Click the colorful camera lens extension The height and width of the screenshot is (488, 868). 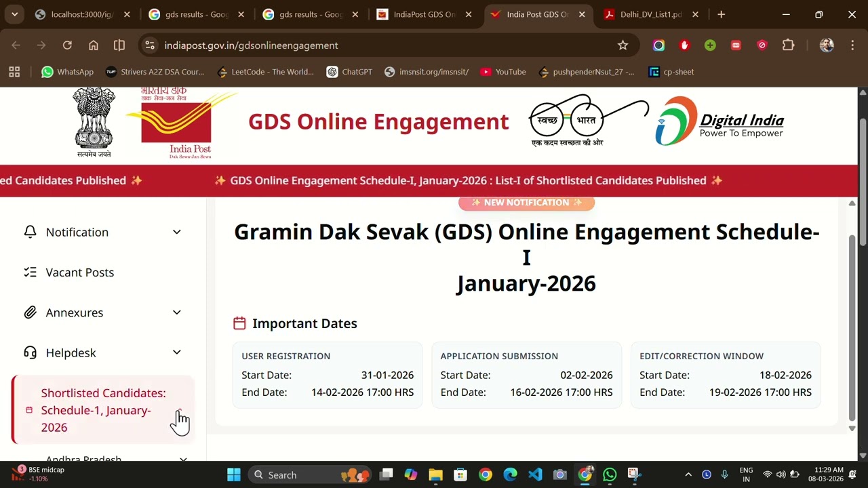coord(658,45)
